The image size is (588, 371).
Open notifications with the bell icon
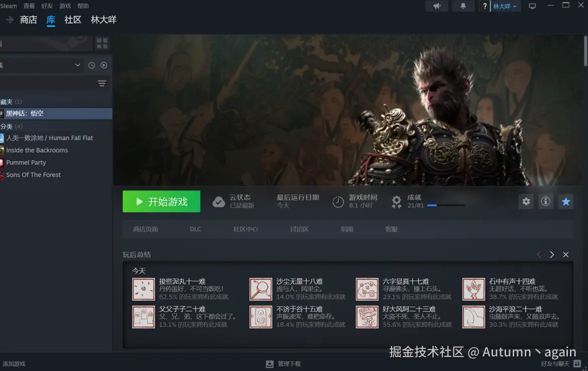tap(462, 6)
